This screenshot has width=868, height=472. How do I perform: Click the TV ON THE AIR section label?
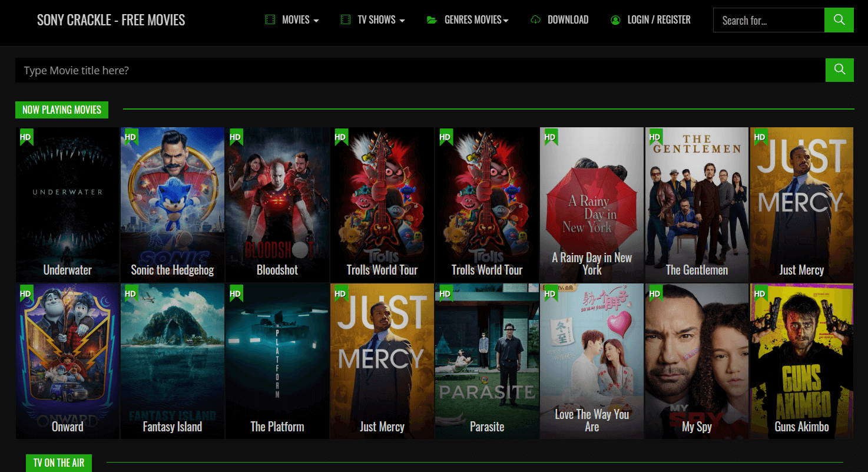click(59, 463)
